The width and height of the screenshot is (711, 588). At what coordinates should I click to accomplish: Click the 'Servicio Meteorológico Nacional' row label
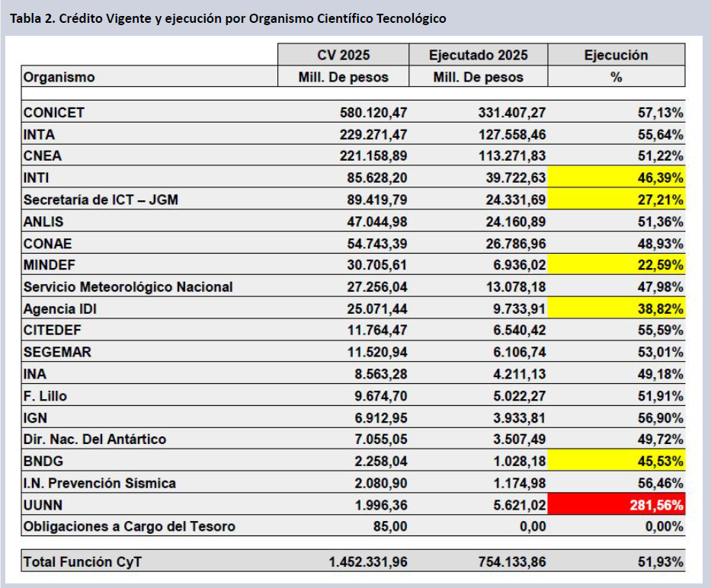click(x=128, y=286)
